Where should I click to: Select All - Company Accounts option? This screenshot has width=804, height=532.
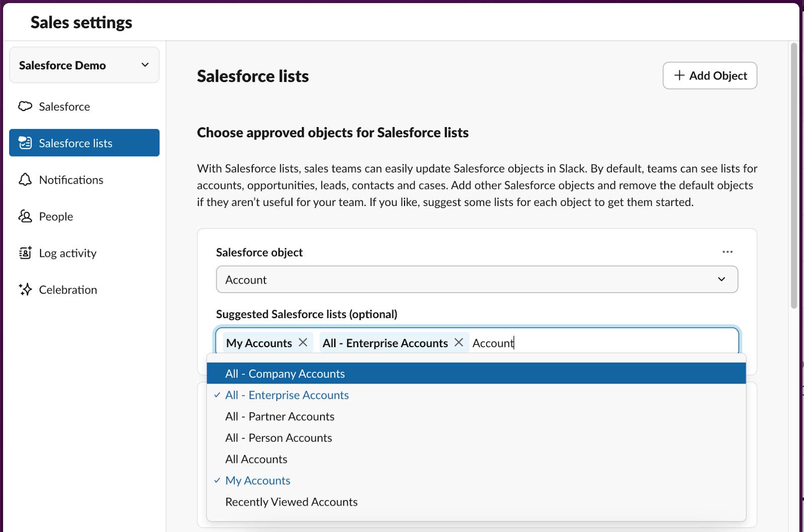476,373
